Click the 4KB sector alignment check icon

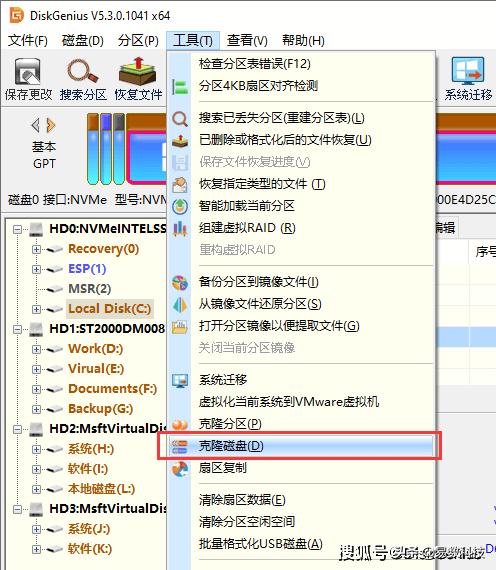click(180, 87)
